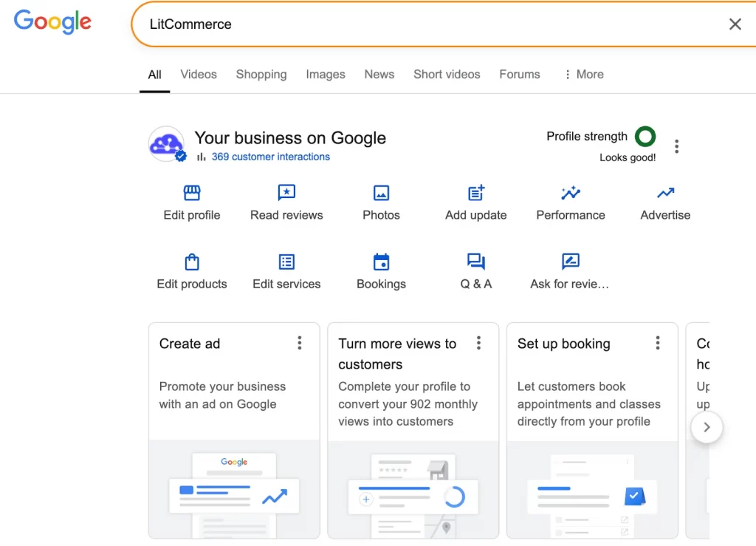
Task: Open Edit services
Action: (286, 272)
